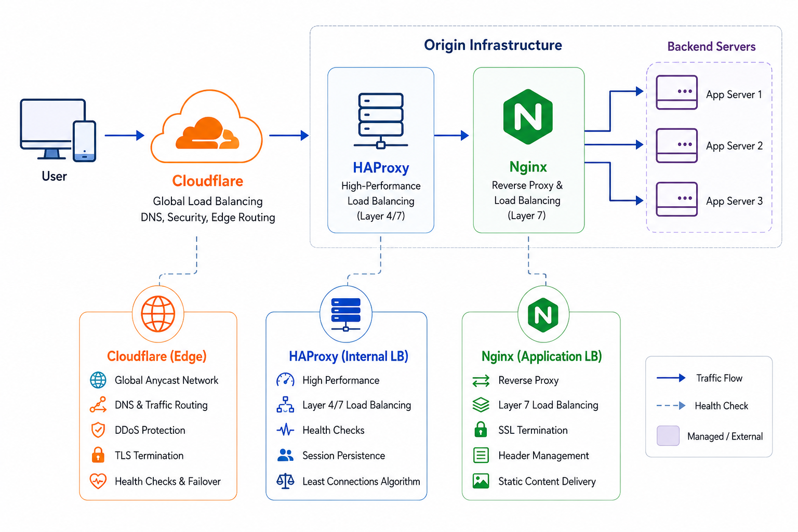
Task: Click the Global Anycast Network text
Action: [x=166, y=380]
